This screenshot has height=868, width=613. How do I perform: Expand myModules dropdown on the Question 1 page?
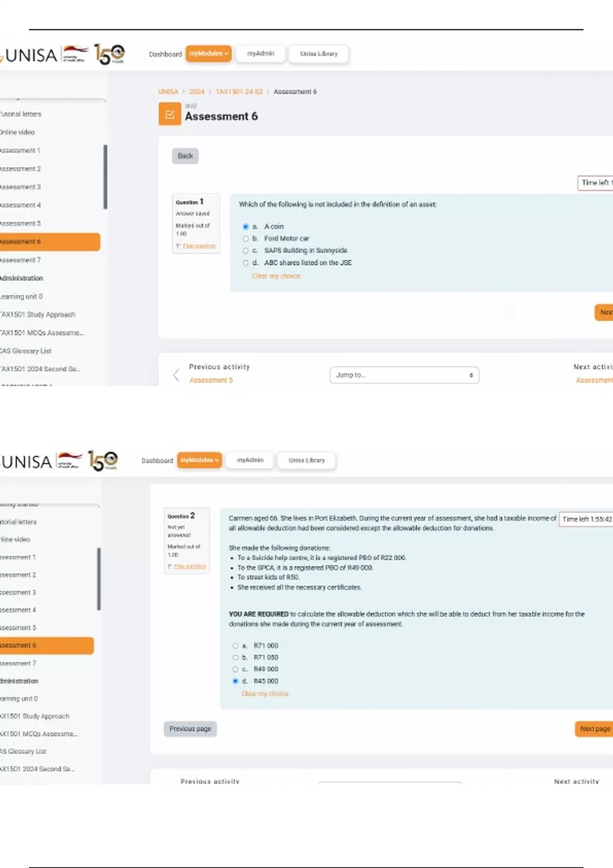[x=208, y=54]
